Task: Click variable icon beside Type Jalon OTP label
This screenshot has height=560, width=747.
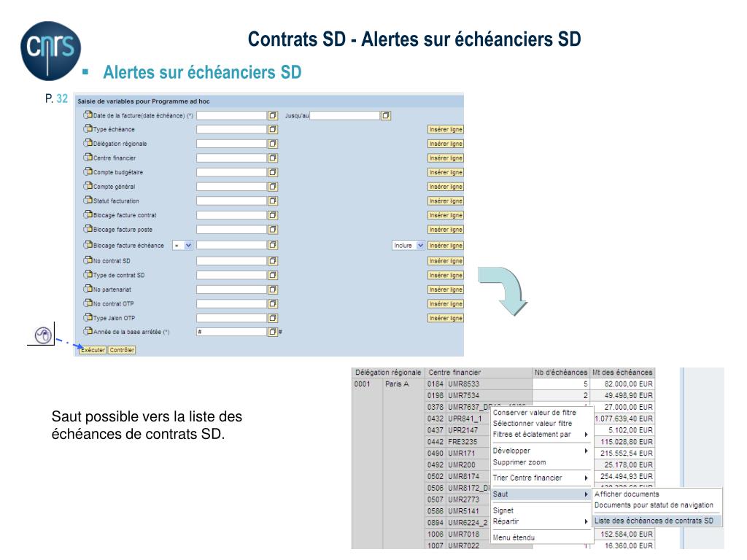Action: pyautogui.click(x=88, y=317)
